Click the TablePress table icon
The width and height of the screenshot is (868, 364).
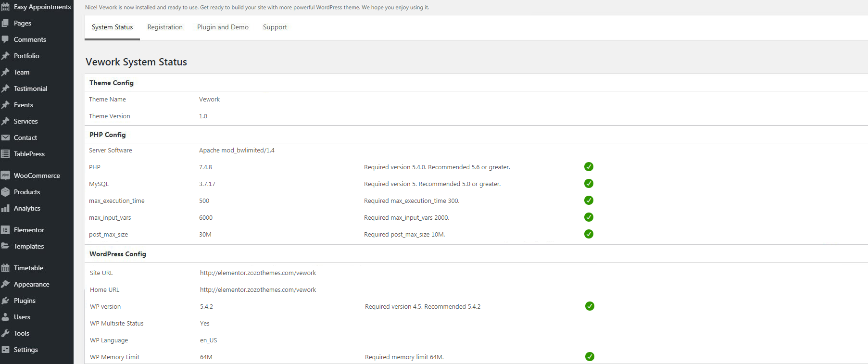coord(5,154)
